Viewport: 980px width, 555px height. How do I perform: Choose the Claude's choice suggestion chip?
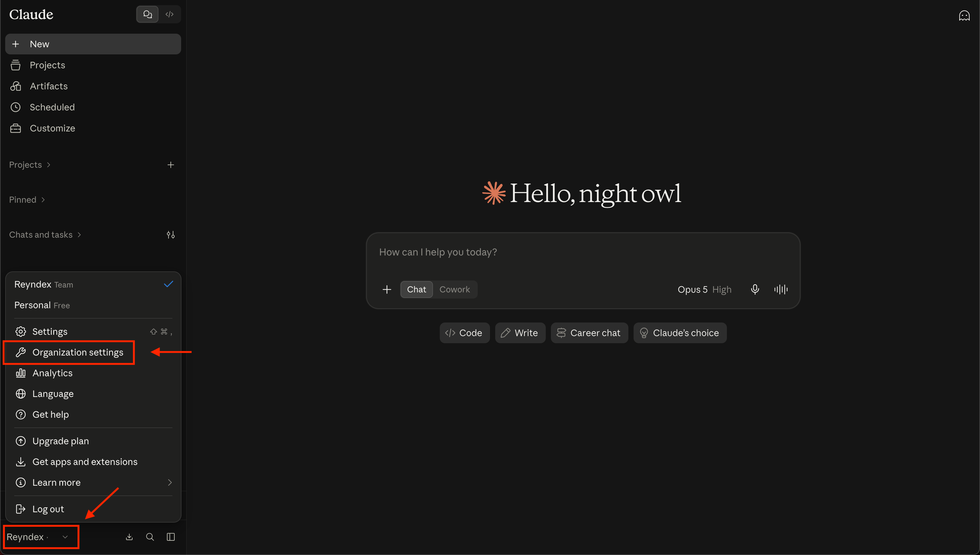pyautogui.click(x=680, y=333)
